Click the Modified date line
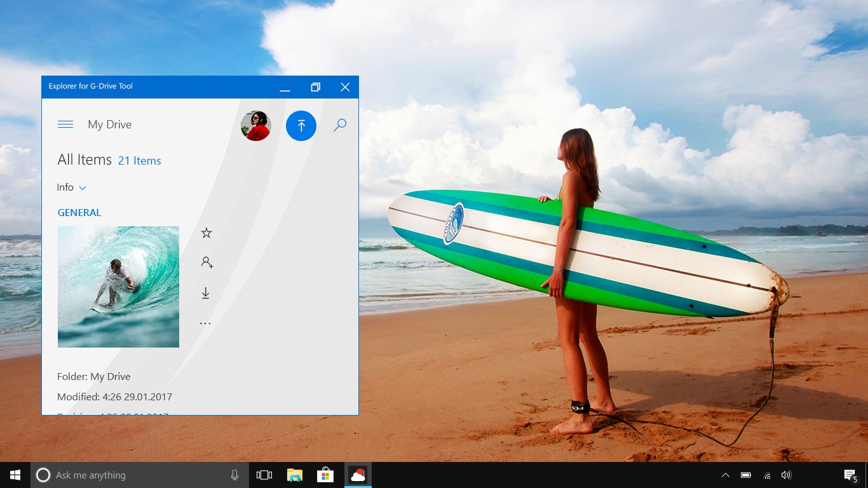 114,397
